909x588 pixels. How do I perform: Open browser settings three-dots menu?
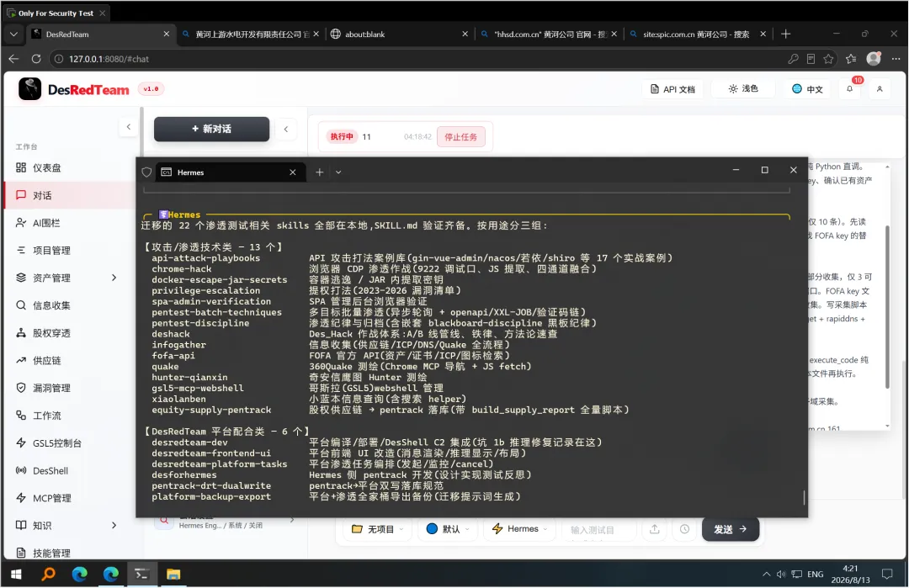pos(896,59)
